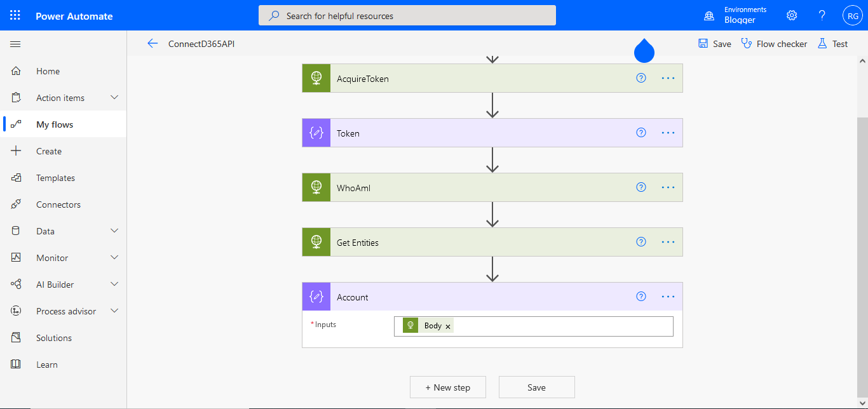Screen dimensions: 868x409
Task: Select the WhoAmI action's HTTP icon
Action: [316, 187]
